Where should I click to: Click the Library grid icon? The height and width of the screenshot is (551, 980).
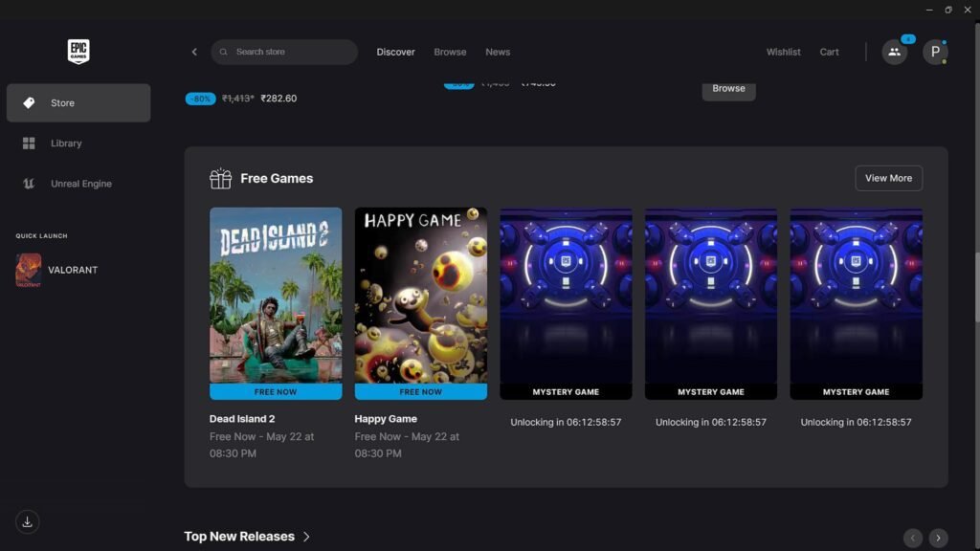coord(29,143)
